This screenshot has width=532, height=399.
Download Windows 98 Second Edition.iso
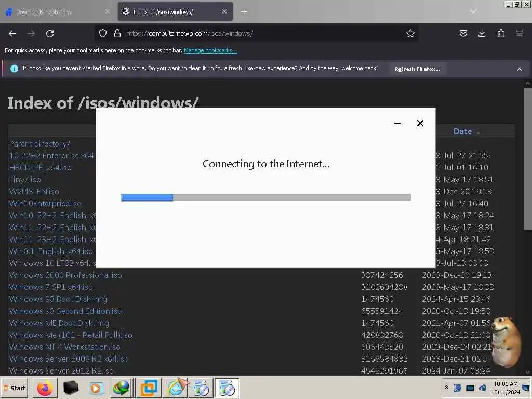pos(65,311)
